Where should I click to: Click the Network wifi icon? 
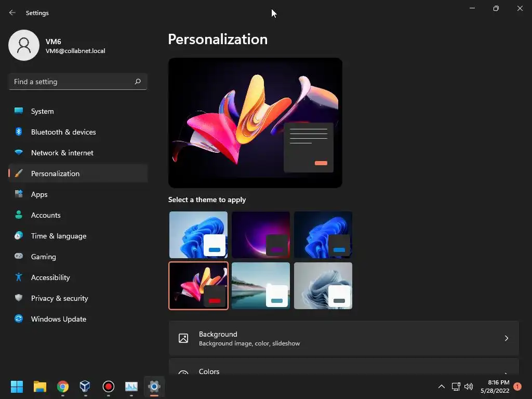(19, 152)
